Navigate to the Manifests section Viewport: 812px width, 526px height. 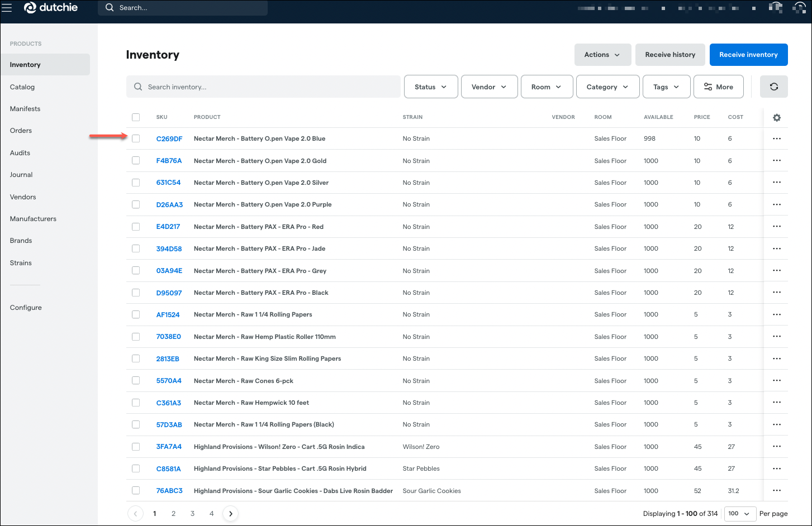(x=25, y=108)
